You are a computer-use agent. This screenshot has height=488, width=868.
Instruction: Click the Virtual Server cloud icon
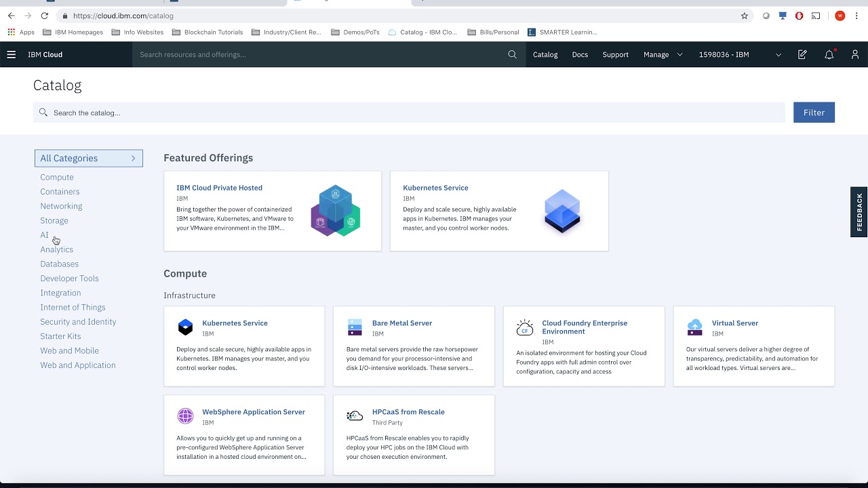694,327
